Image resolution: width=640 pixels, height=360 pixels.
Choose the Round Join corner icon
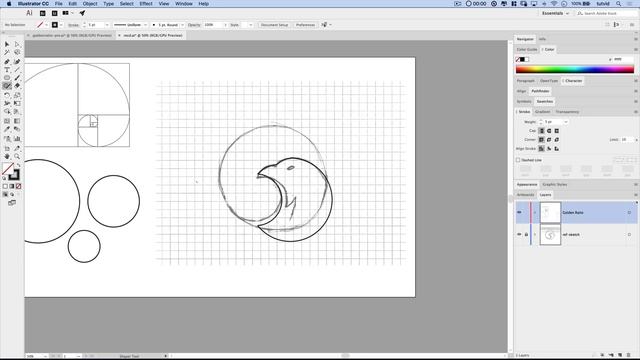[x=549, y=140]
